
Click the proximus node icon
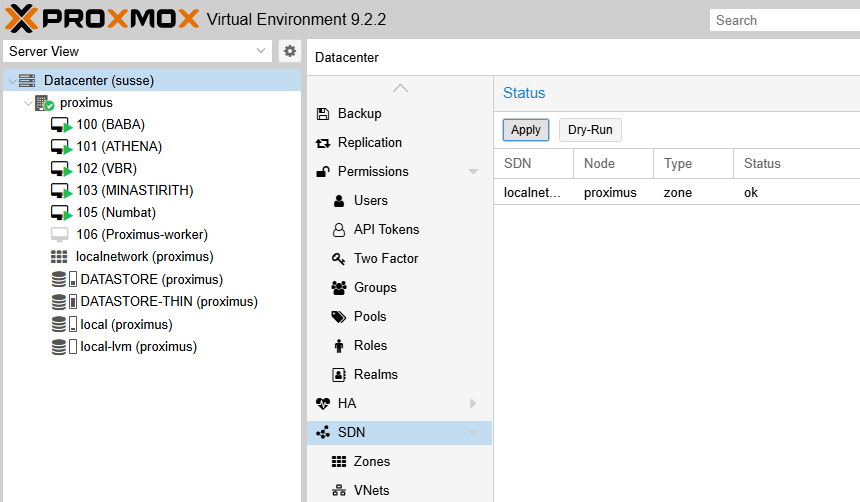point(44,103)
